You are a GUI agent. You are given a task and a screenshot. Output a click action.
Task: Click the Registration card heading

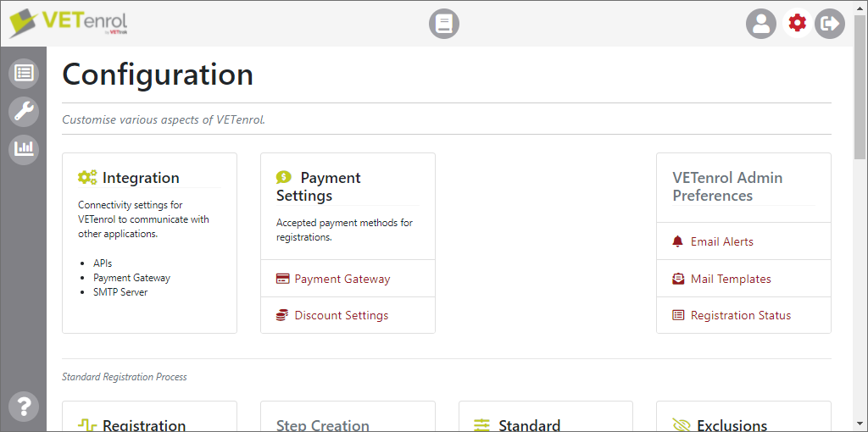pyautogui.click(x=144, y=425)
